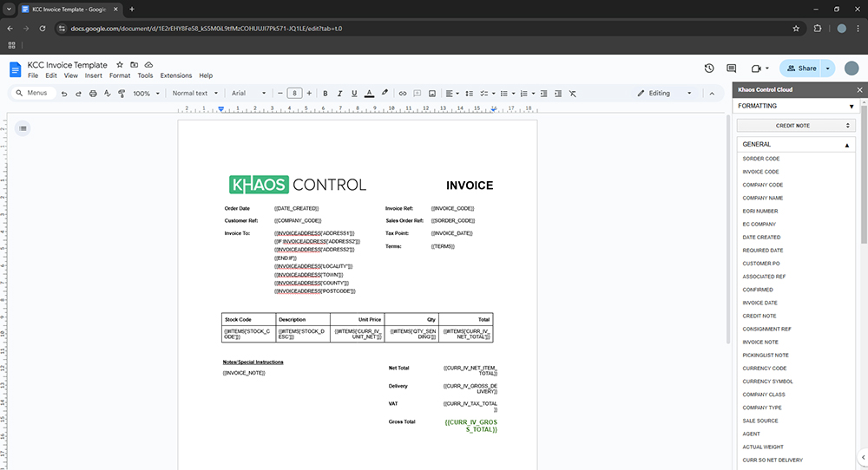
Task: Click the Undo icon in toolbar
Action: click(64, 94)
